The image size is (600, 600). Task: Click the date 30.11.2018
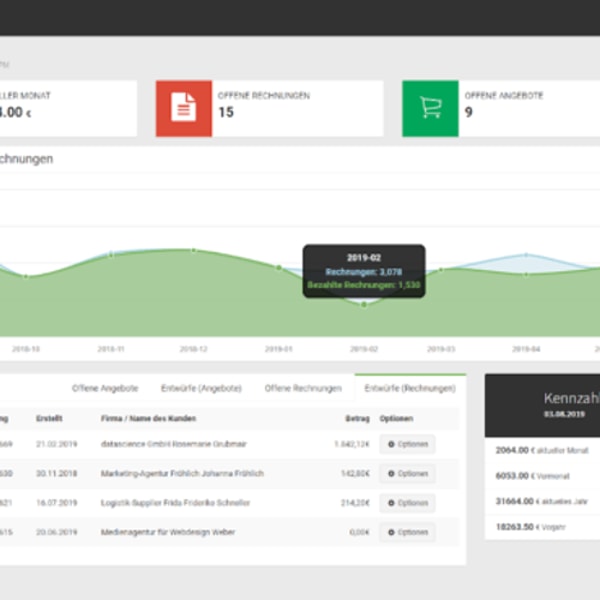57,474
